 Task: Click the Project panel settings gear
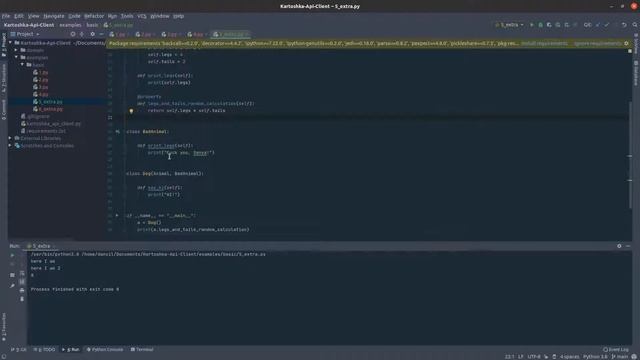pos(93,34)
